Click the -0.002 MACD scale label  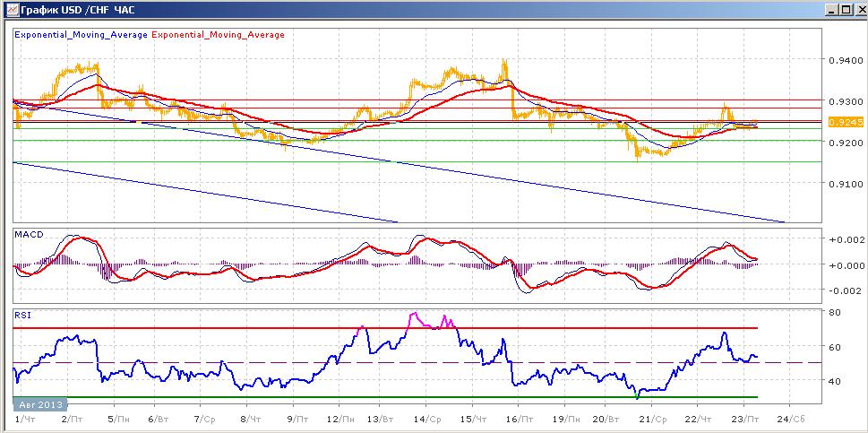(x=845, y=290)
